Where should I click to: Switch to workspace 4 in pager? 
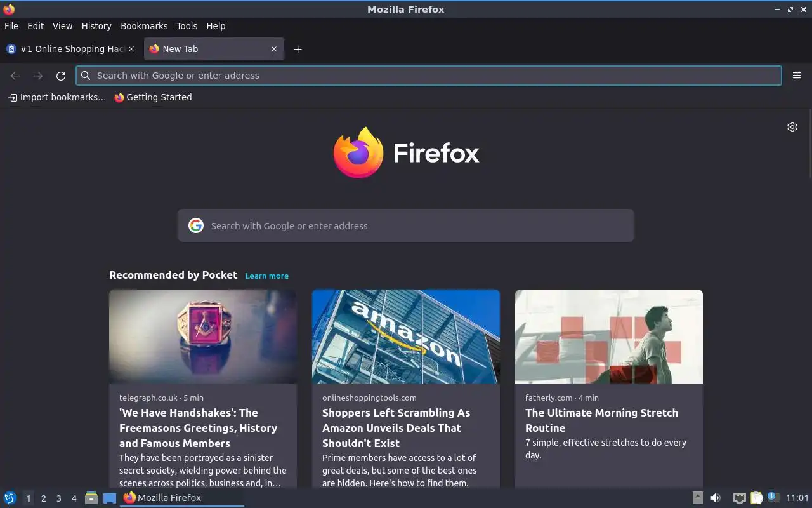[74, 498]
